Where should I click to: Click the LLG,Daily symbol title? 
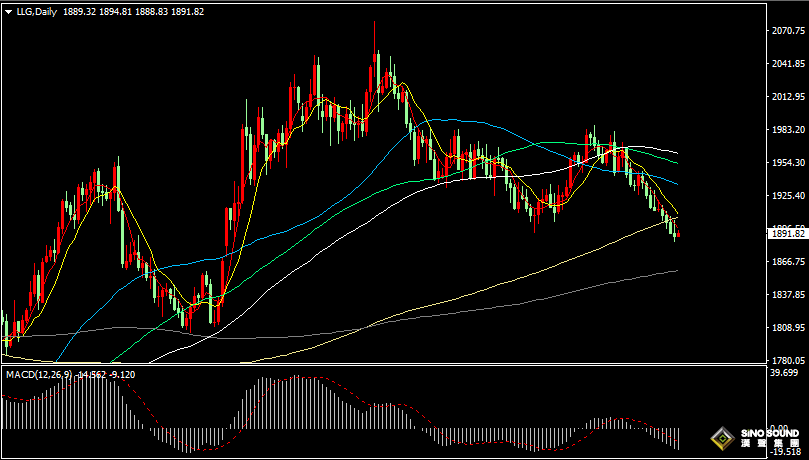(36, 11)
